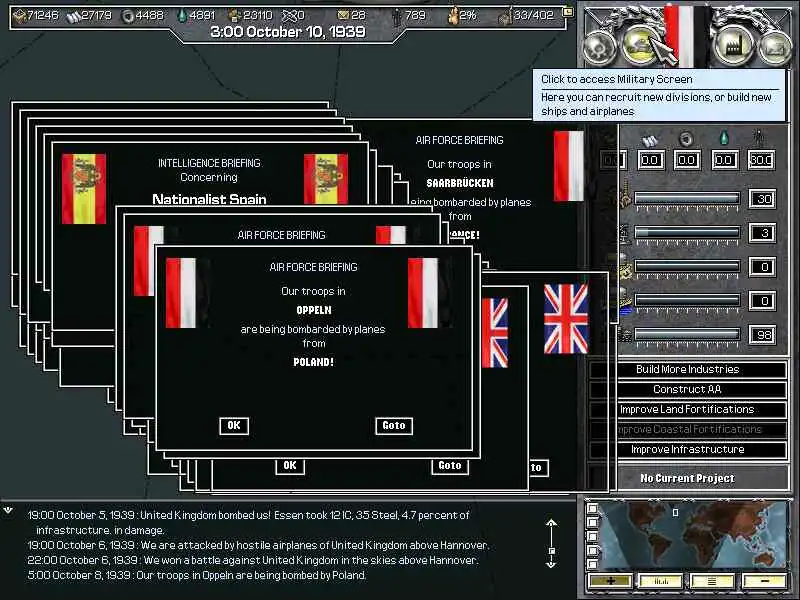Screen dimensions: 800x600
Task: Zoom out the minimap with the minus button
Action: tap(764, 581)
